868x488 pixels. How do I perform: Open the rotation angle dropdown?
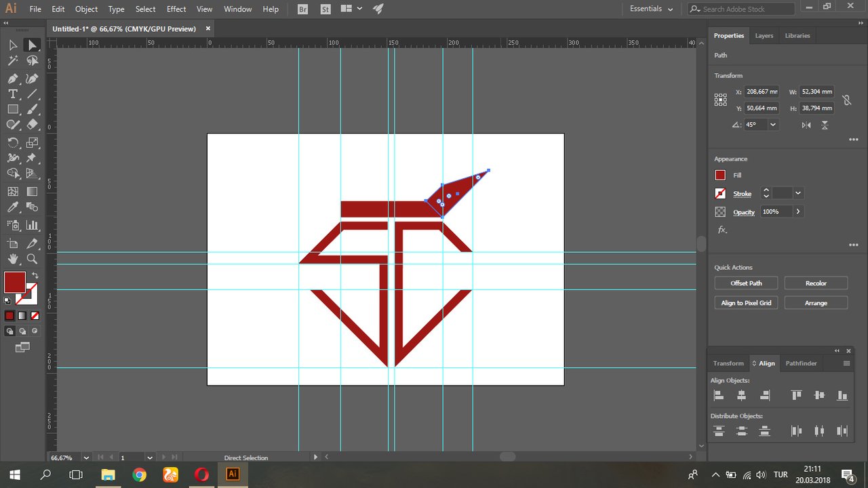point(772,125)
